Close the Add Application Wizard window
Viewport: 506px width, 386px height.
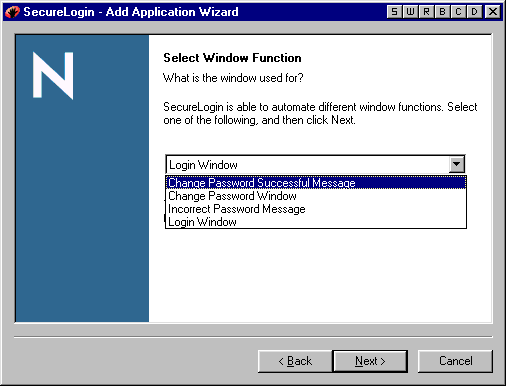click(493, 12)
